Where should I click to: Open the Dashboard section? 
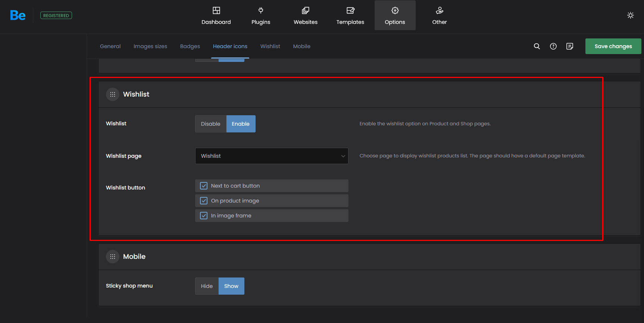(216, 15)
